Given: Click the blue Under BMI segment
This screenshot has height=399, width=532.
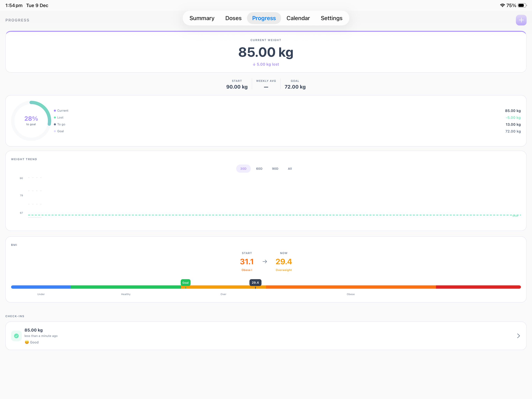Looking at the screenshot, I should (41, 287).
